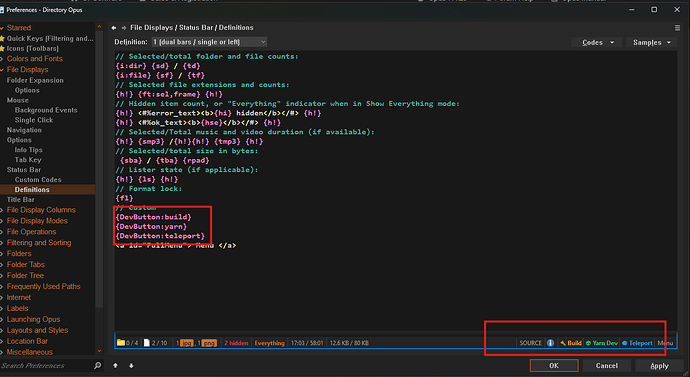This screenshot has height=377, width=690.
Task: Open Custom Codes page
Action: (38, 179)
